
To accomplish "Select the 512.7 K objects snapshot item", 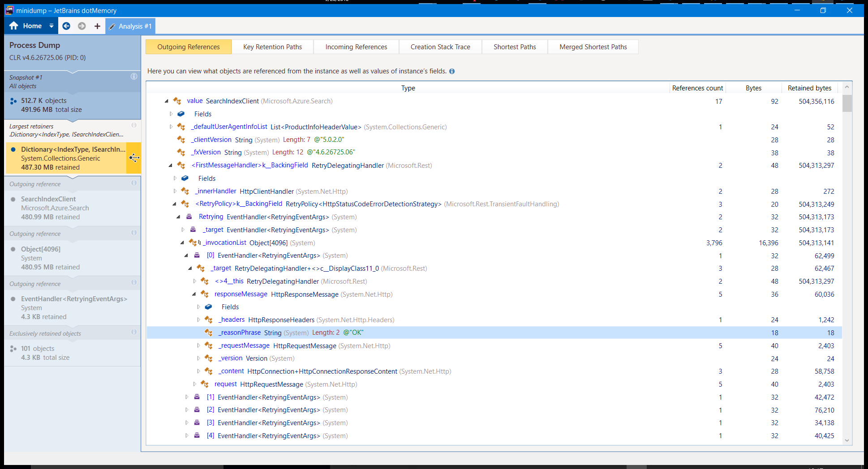I will [x=73, y=105].
